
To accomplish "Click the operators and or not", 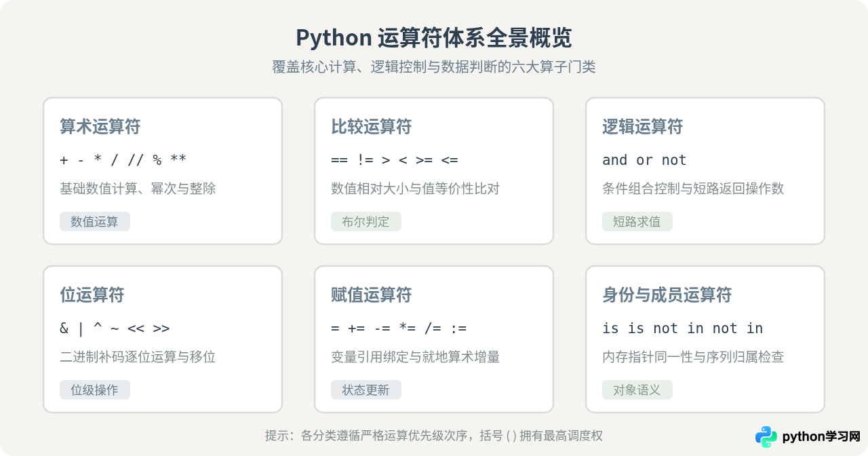I will point(644,160).
